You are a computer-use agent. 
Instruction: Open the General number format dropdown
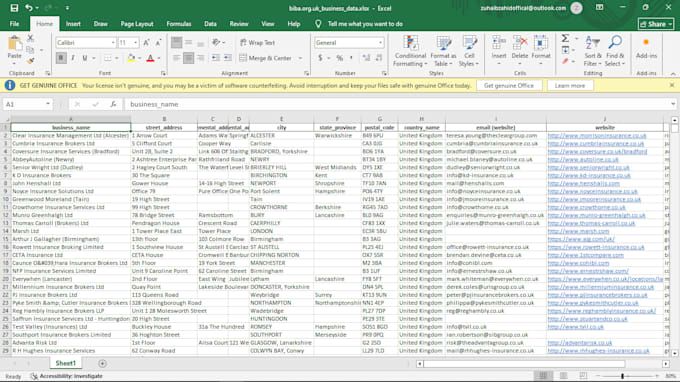pos(380,42)
